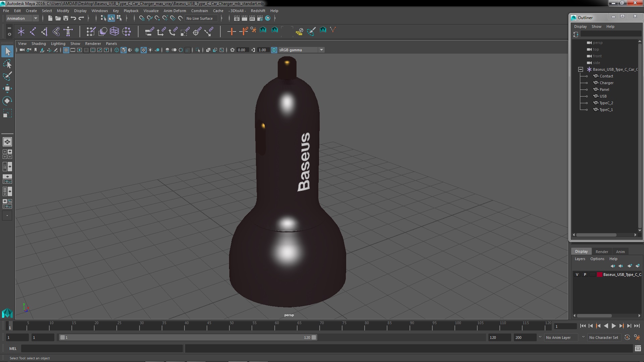Screen dimensions: 644x362
Task: Open the viewport Shading menu
Action: (x=39, y=44)
